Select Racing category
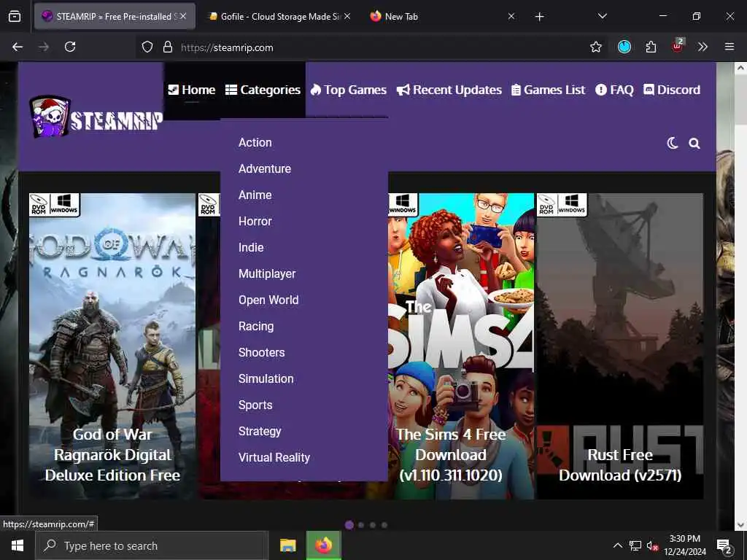 pyautogui.click(x=256, y=326)
